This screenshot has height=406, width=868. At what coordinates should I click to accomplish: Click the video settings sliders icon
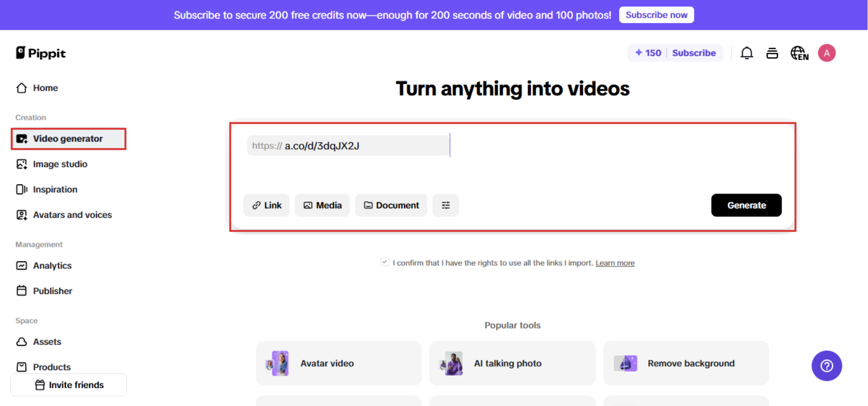coord(445,205)
